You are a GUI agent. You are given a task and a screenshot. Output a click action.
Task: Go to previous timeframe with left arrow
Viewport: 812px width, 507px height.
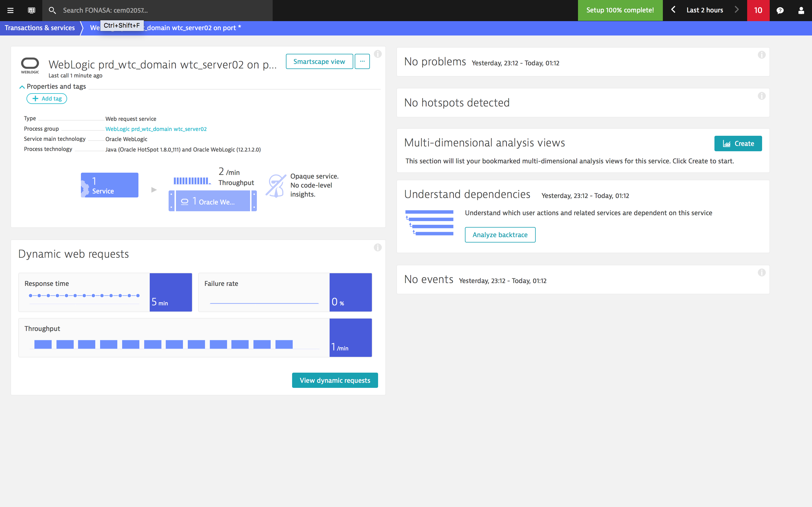(x=673, y=10)
